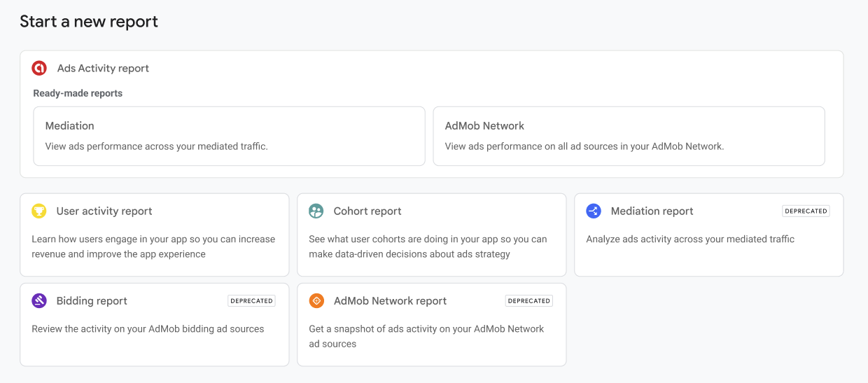Click the teal Cohort report icon
The height and width of the screenshot is (383, 868).
click(316, 211)
